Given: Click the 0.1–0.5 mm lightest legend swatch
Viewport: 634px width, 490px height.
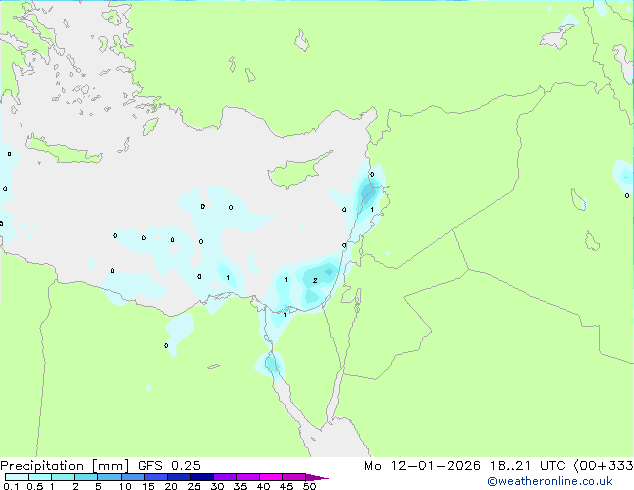Looking at the screenshot, I should 17,477.
